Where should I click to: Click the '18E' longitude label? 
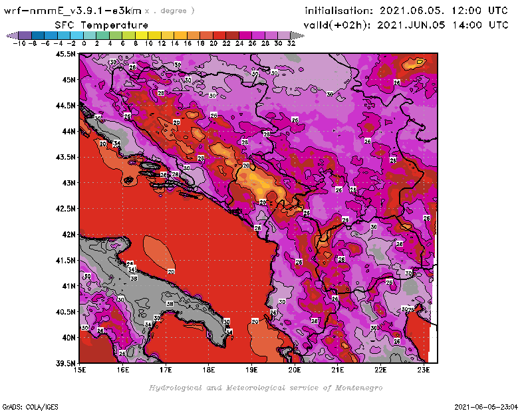209,370
